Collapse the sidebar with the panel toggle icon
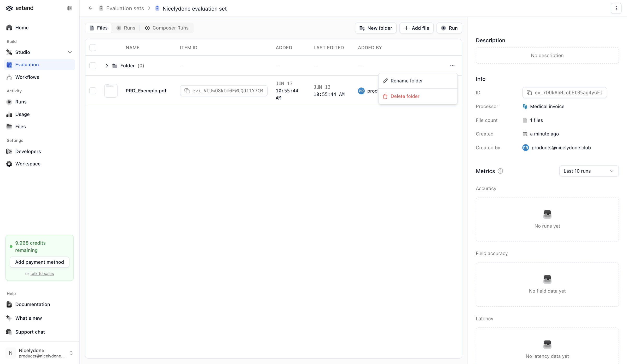 click(x=70, y=8)
